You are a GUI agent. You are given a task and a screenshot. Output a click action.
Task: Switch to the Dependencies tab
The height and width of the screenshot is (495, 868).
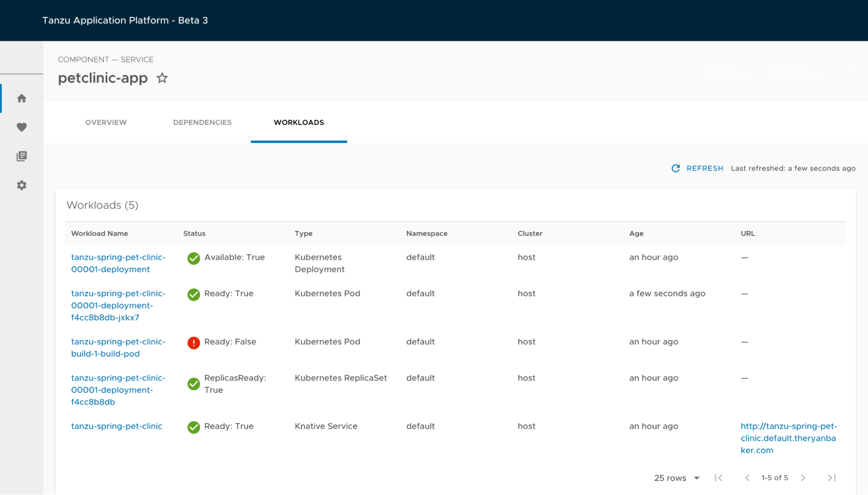tap(202, 123)
